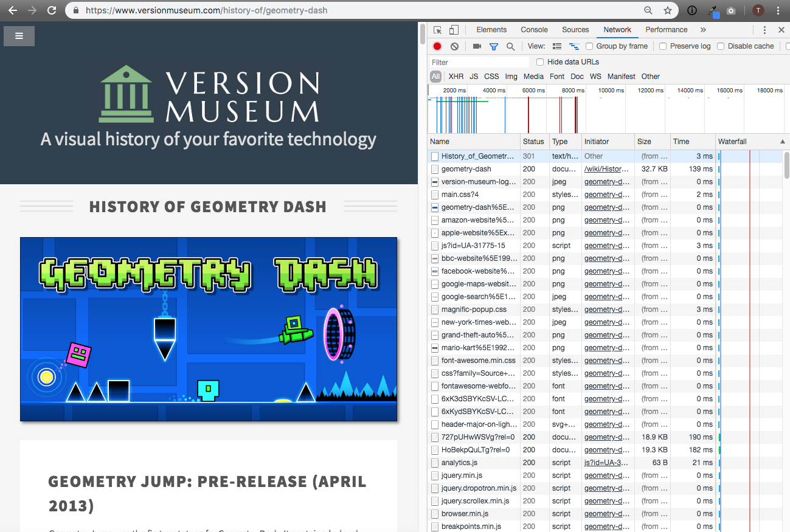Clear the network log
The width and height of the screenshot is (790, 532).
pyautogui.click(x=454, y=46)
